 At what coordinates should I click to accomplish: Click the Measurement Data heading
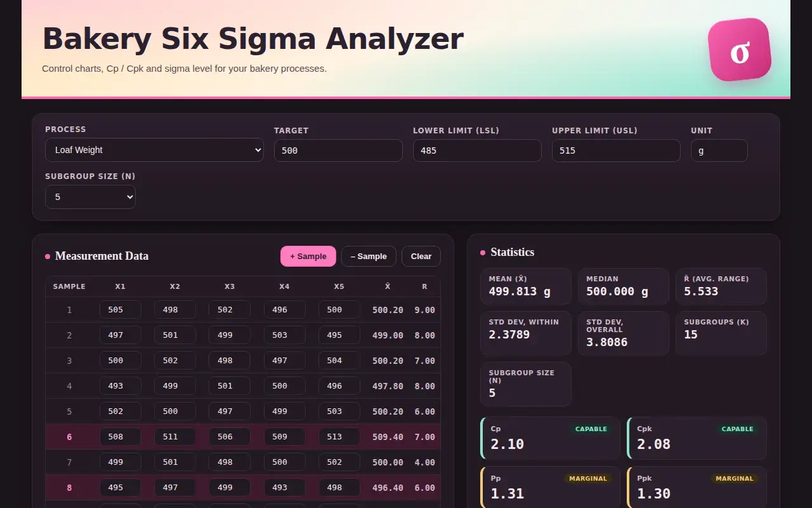tap(101, 256)
